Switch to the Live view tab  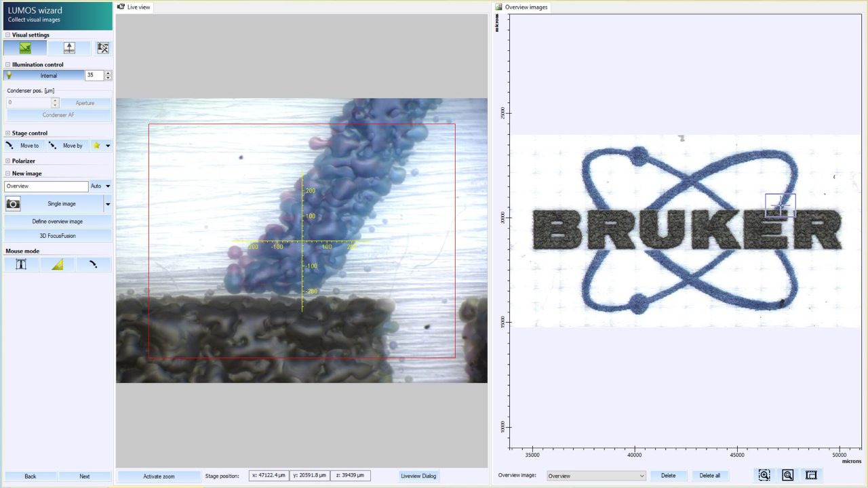(134, 7)
